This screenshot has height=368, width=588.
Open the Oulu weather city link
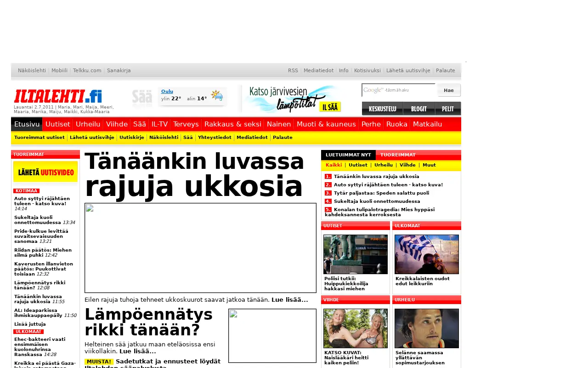(x=167, y=92)
